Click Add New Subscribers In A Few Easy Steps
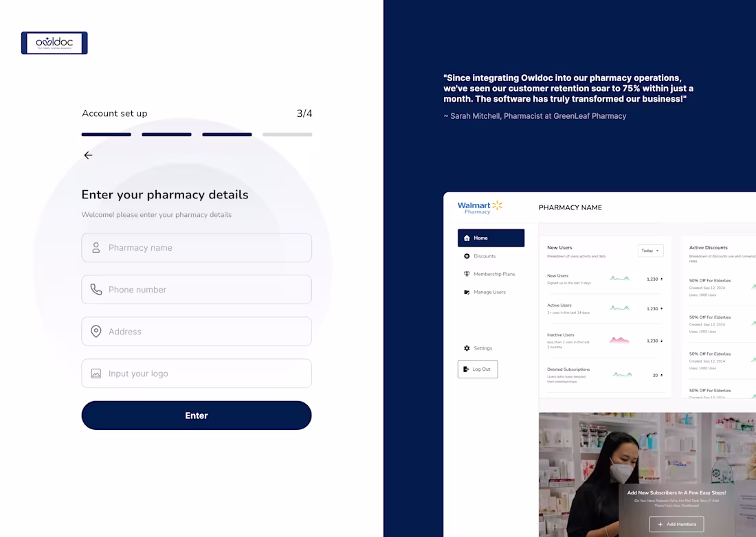This screenshot has width=756, height=537. (676, 492)
